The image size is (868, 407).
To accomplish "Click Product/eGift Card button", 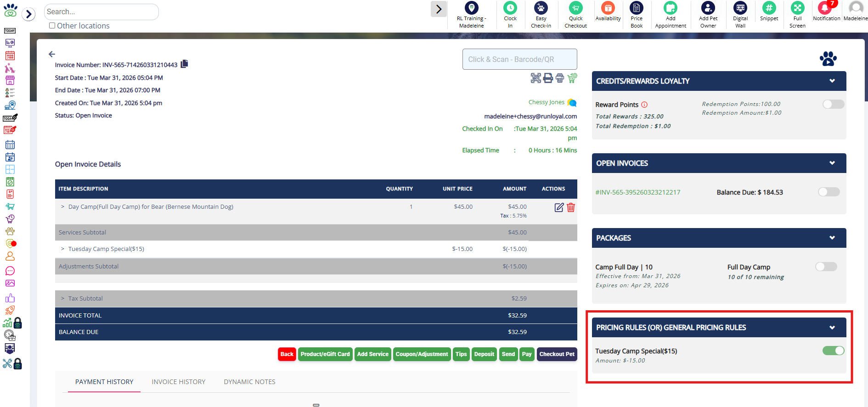I will click(x=325, y=354).
